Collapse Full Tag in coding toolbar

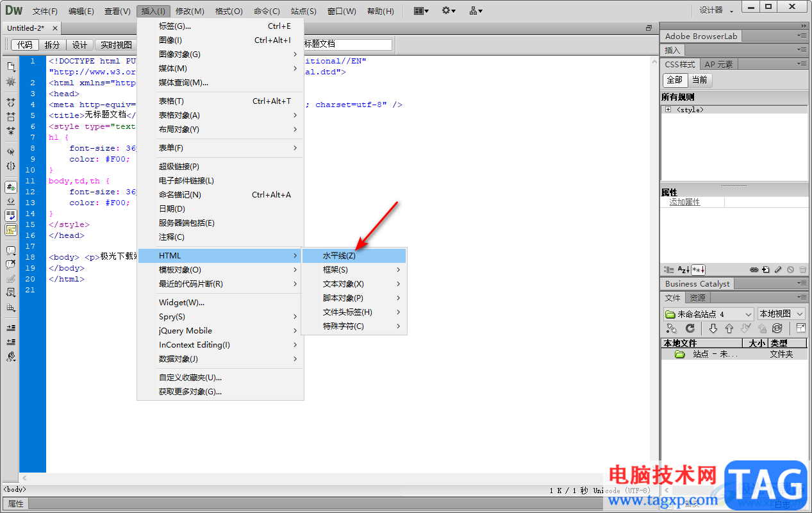point(11,103)
